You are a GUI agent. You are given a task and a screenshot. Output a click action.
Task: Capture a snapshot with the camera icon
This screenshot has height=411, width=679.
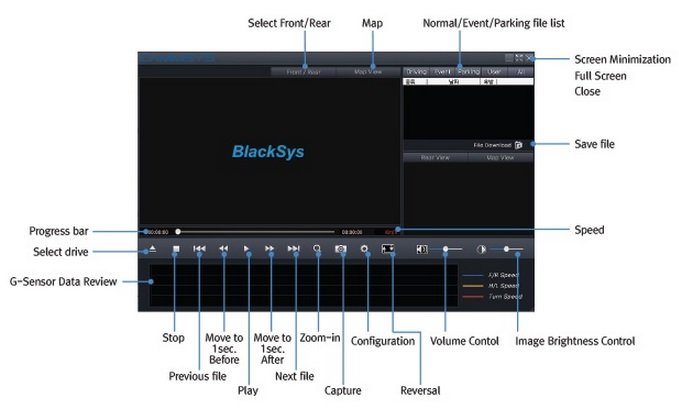[x=341, y=249]
